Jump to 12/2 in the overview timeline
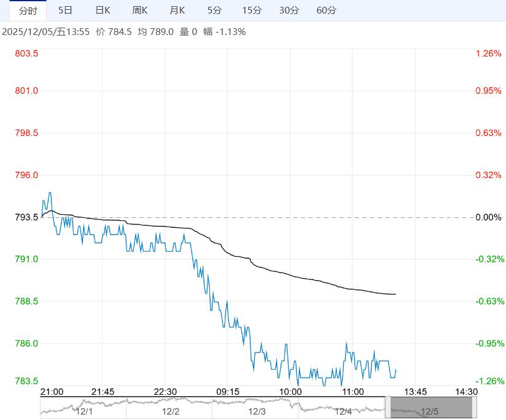 tap(170, 411)
